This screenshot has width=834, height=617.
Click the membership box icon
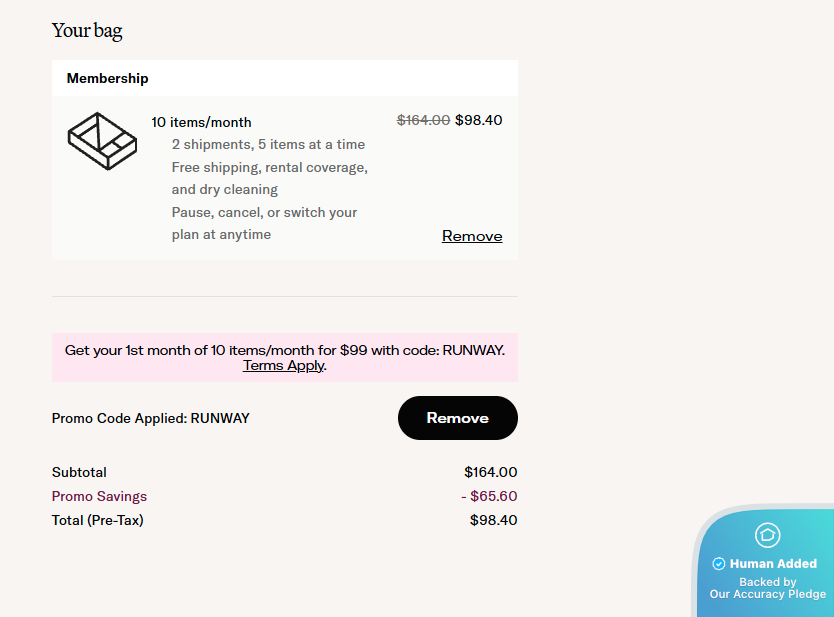click(x=101, y=141)
